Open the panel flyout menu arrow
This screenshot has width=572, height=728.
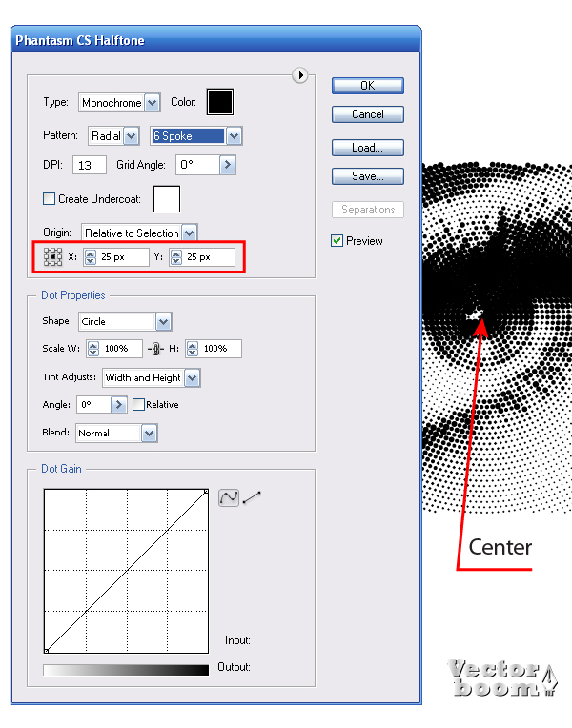(x=300, y=74)
